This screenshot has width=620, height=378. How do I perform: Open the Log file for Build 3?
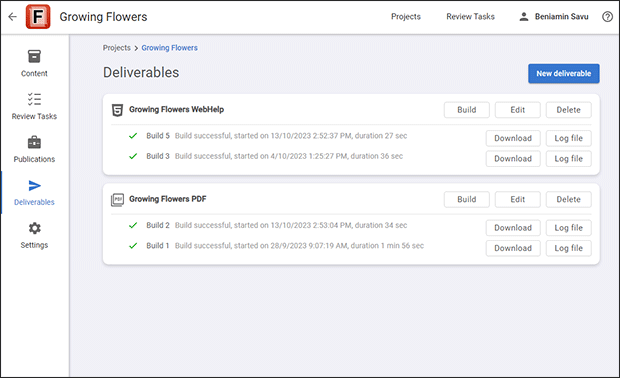pyautogui.click(x=569, y=159)
